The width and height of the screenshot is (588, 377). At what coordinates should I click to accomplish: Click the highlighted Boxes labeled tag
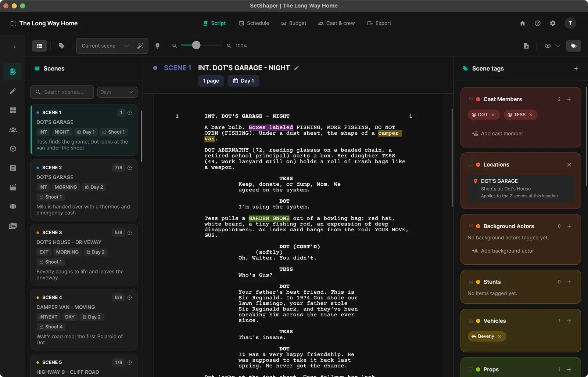[271, 128]
